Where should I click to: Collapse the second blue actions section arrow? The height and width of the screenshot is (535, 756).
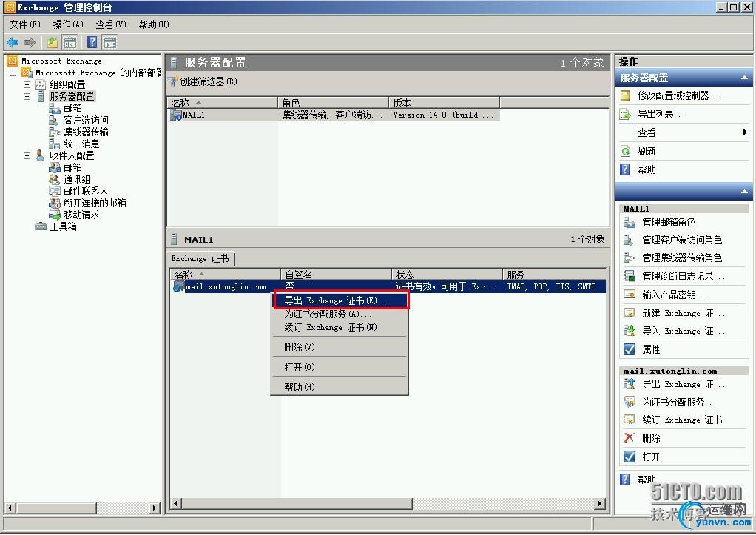(744, 192)
